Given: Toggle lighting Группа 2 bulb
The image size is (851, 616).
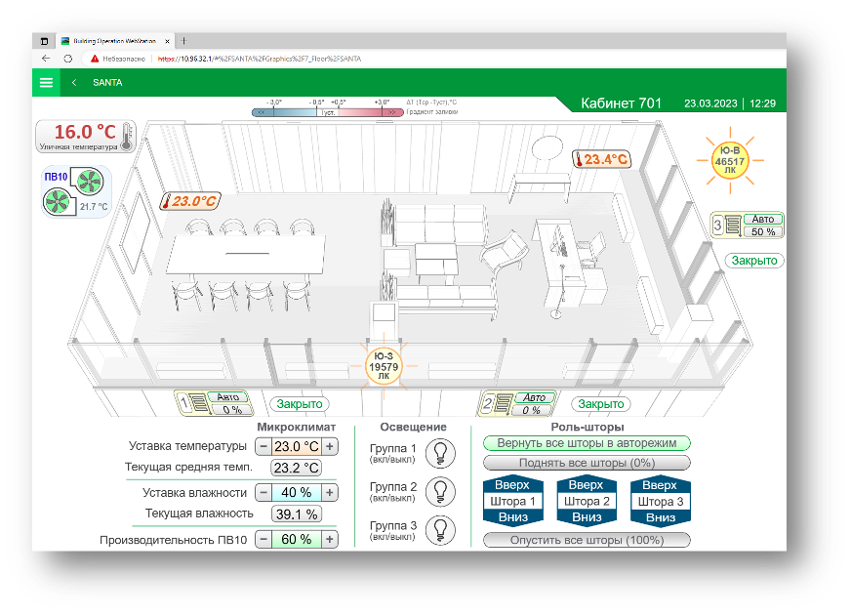Looking at the screenshot, I should point(441,490).
